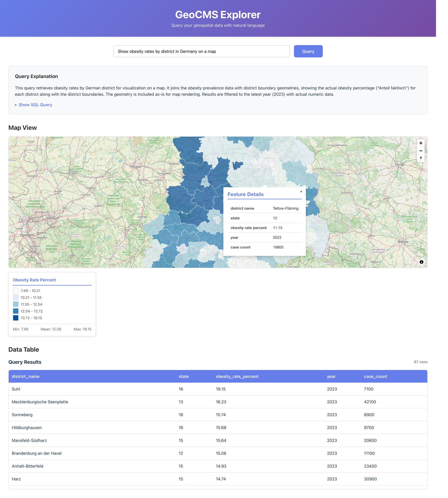This screenshot has height=498, width=448.
Task: Click the 12.54 - 13.72 legend swatch
Action: 16,311
